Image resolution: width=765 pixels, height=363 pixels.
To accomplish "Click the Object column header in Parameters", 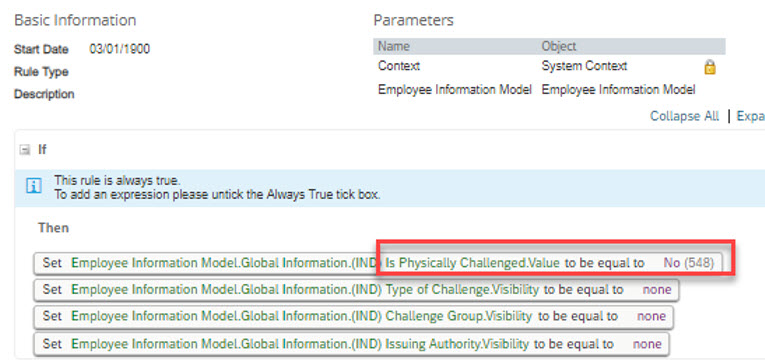I will tap(559, 46).
